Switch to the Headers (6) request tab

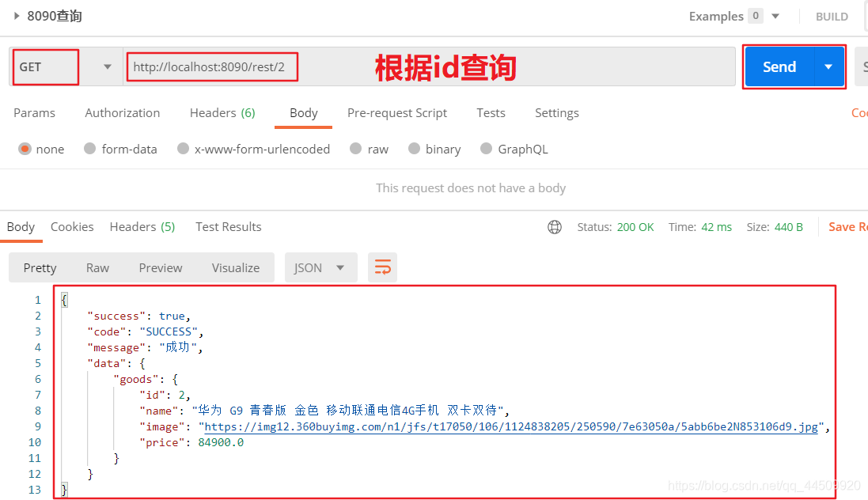[222, 112]
